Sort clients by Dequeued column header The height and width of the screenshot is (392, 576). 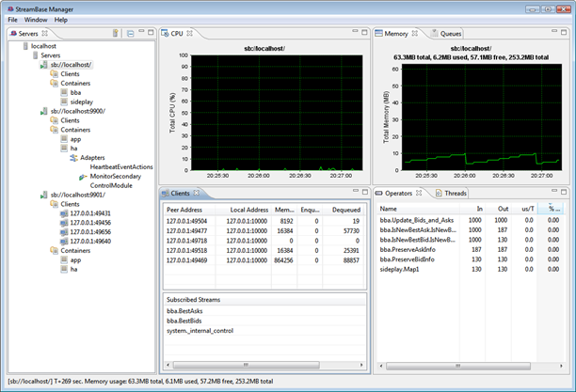(347, 209)
